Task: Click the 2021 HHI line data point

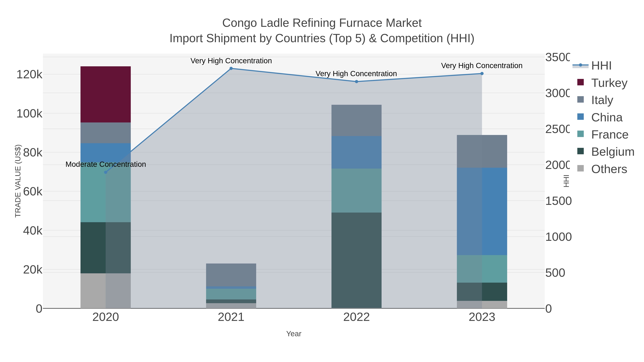Action: click(x=231, y=68)
